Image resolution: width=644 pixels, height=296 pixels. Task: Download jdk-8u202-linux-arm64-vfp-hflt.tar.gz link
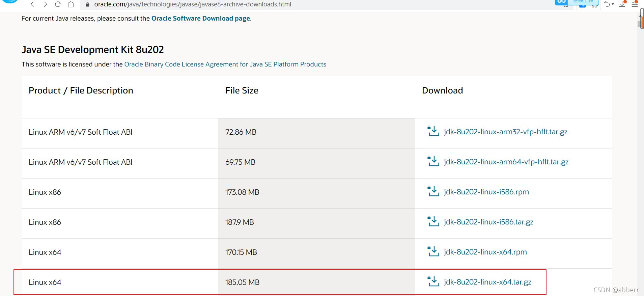pyautogui.click(x=506, y=162)
